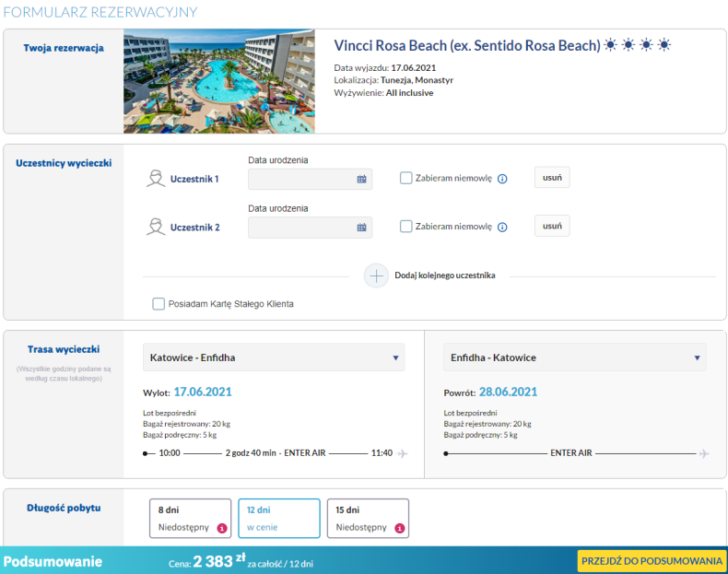Open the hotel pool photo thumbnail
This screenshot has height=574, width=728.
pos(219,81)
